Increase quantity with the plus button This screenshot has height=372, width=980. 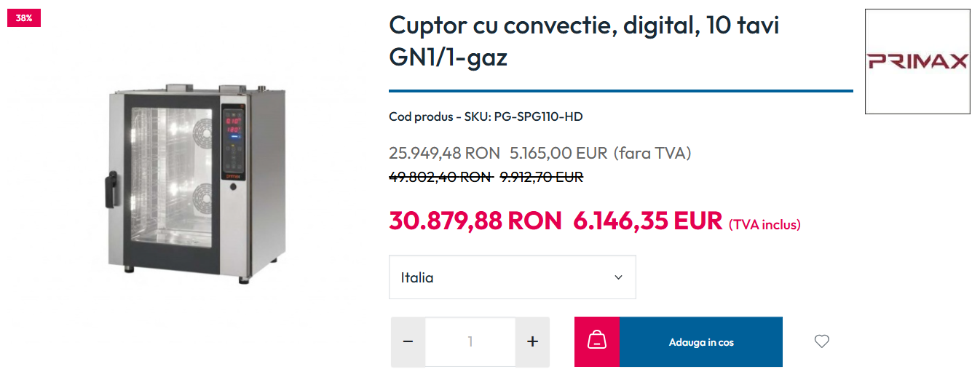pyautogui.click(x=533, y=341)
